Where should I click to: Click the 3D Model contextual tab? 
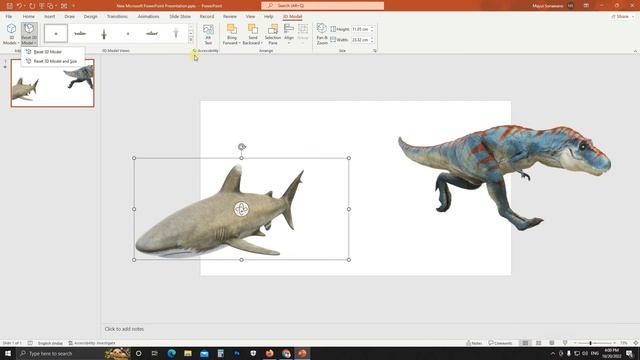click(x=292, y=16)
